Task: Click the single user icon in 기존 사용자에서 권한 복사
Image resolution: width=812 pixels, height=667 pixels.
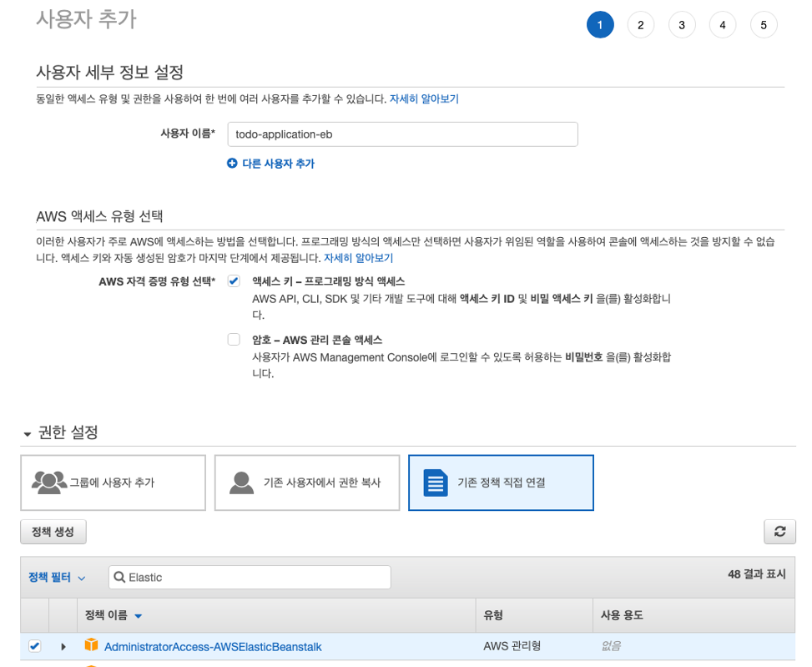Action: [241, 483]
